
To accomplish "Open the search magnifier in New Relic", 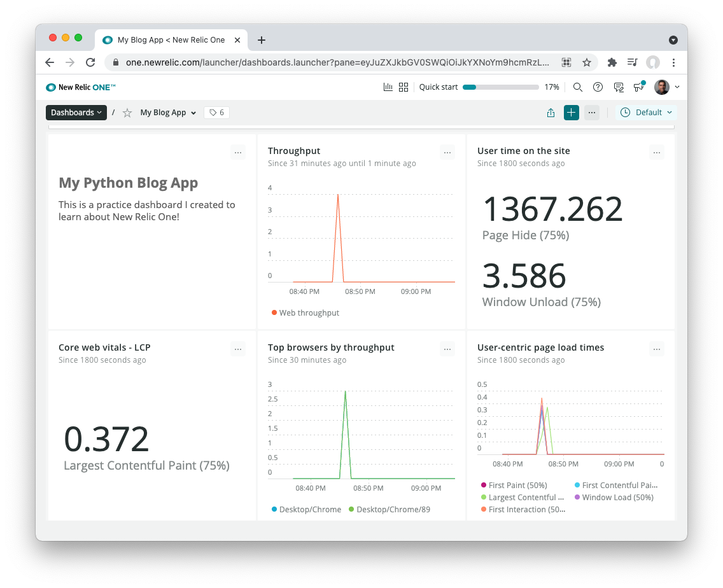I will [x=577, y=87].
